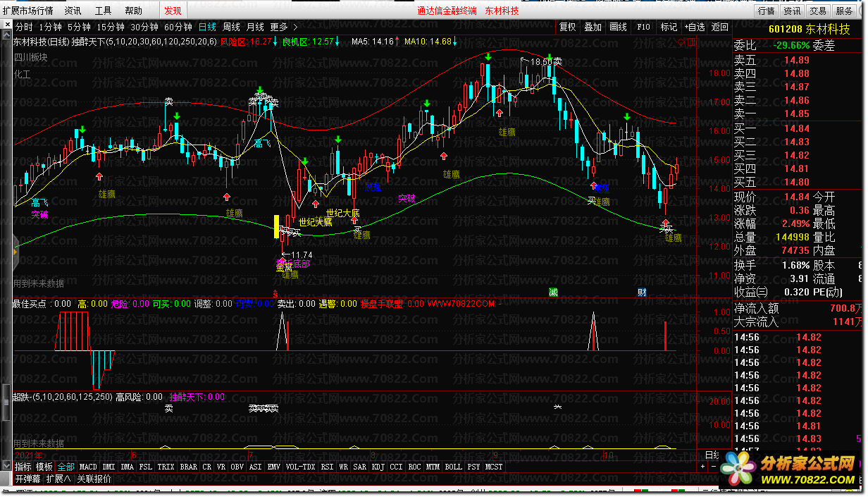
Task: Switch indicator to MACD
Action: (88, 467)
